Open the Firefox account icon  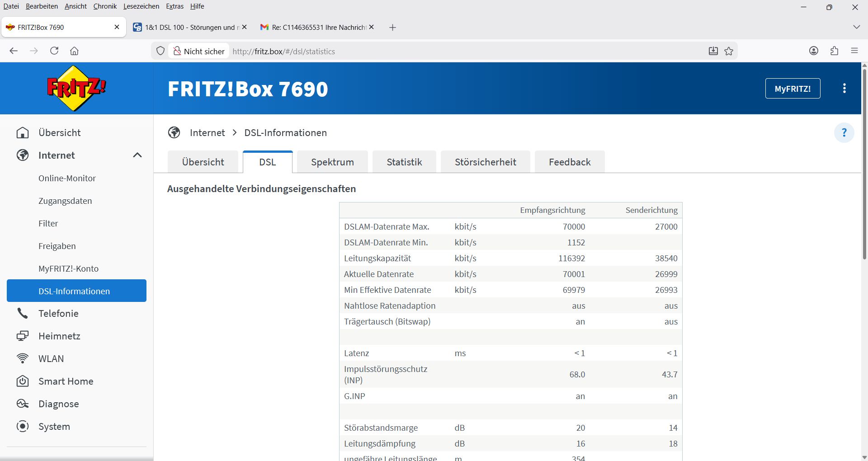pyautogui.click(x=814, y=51)
